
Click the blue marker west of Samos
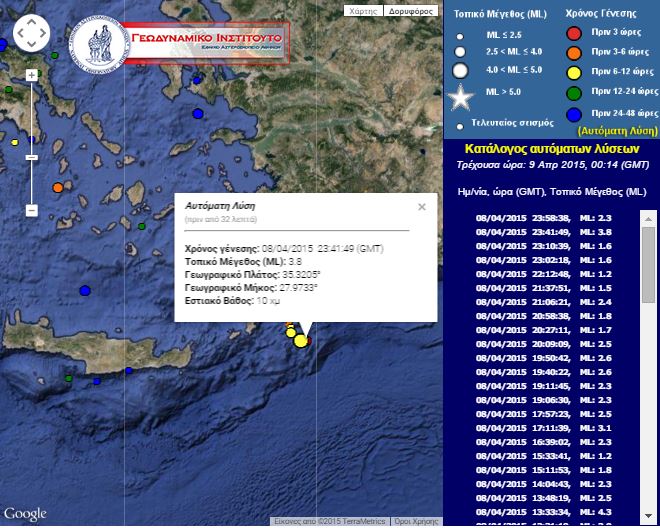198,113
